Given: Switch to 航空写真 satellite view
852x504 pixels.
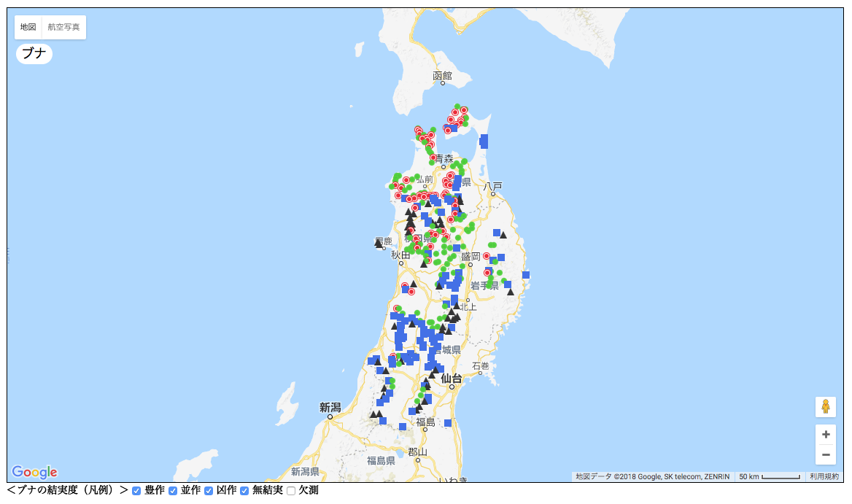Looking at the screenshot, I should (x=64, y=27).
